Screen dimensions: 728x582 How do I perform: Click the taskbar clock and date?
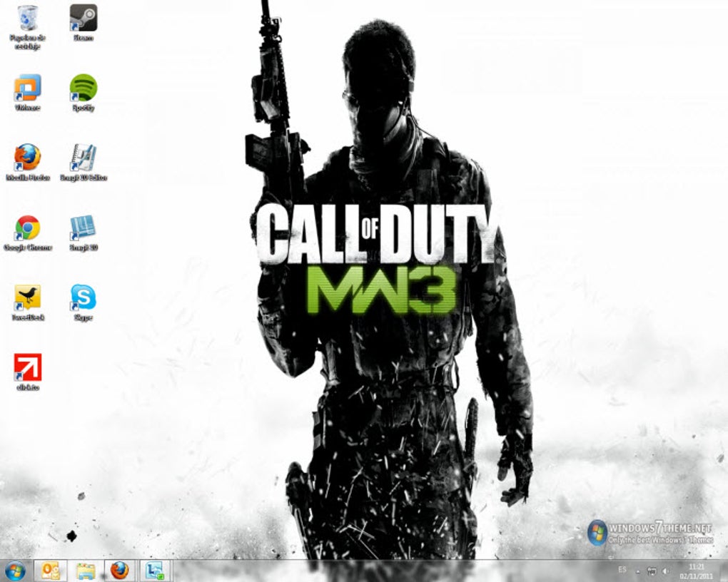(697, 571)
